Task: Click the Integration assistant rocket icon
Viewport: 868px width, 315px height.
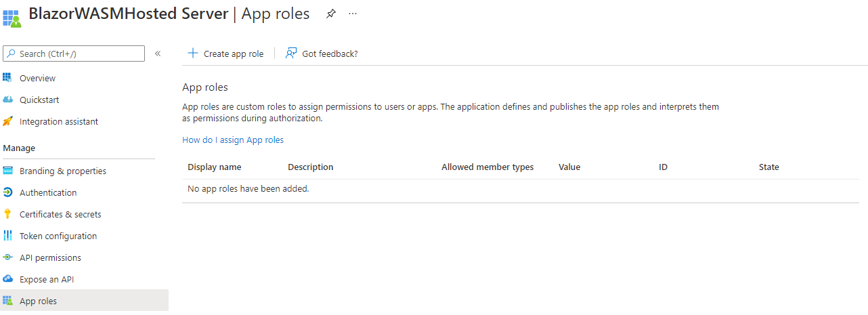Action: coord(7,121)
